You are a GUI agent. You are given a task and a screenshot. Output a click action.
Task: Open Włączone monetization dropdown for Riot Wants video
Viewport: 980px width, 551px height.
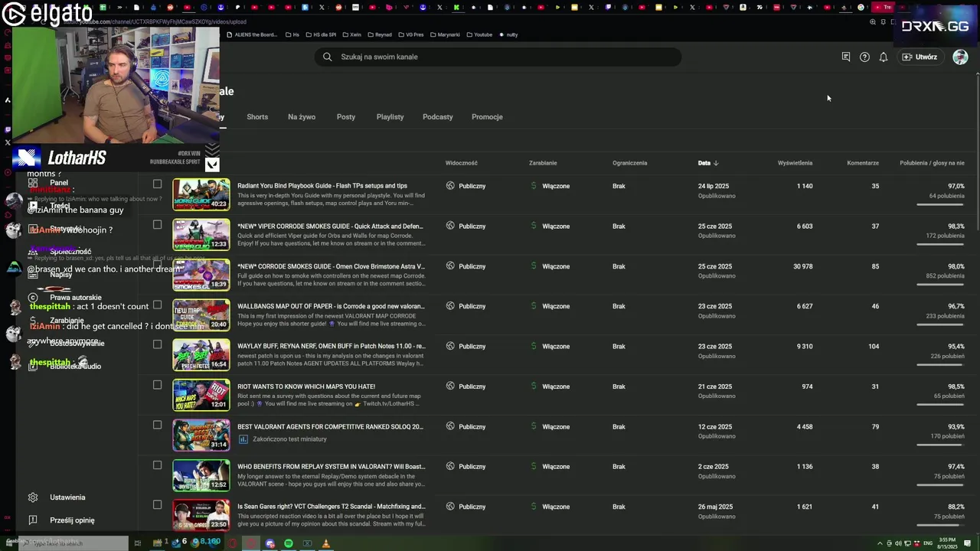(556, 386)
